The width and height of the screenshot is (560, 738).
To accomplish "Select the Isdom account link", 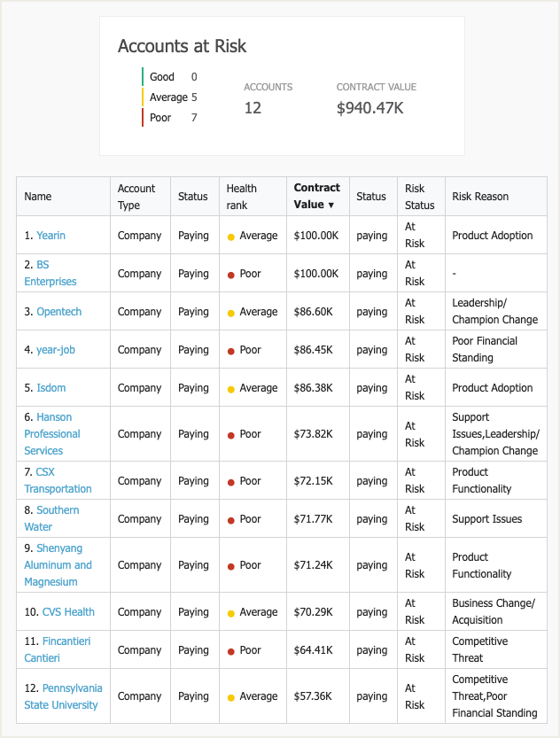I will coord(51,388).
